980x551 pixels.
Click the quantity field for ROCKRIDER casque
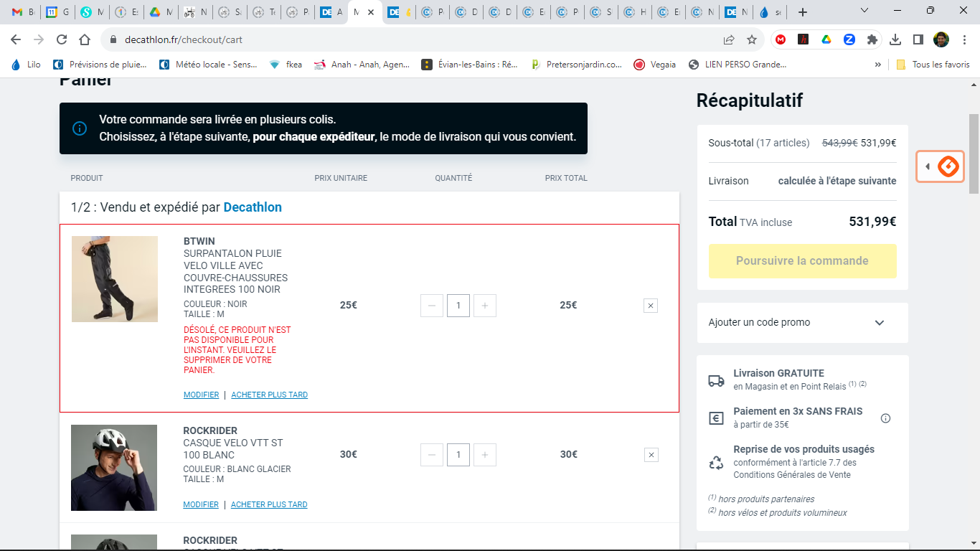click(458, 455)
